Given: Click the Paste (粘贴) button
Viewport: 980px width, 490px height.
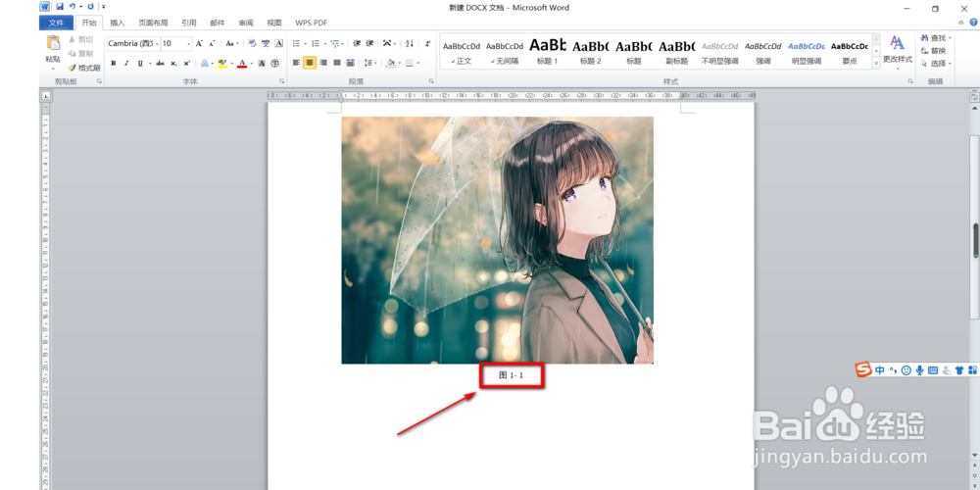Looking at the screenshot, I should pyautogui.click(x=53, y=52).
